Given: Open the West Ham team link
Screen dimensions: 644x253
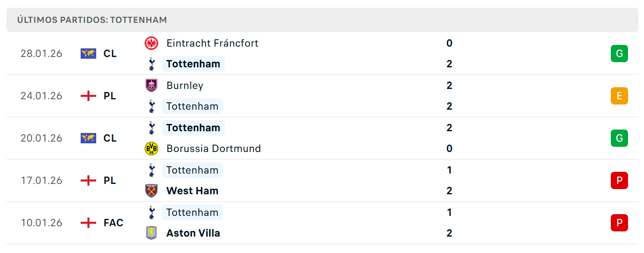Looking at the screenshot, I should (192, 191).
